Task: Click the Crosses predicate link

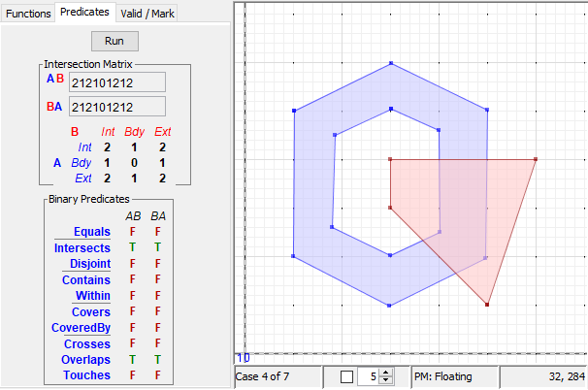Action: point(87,343)
